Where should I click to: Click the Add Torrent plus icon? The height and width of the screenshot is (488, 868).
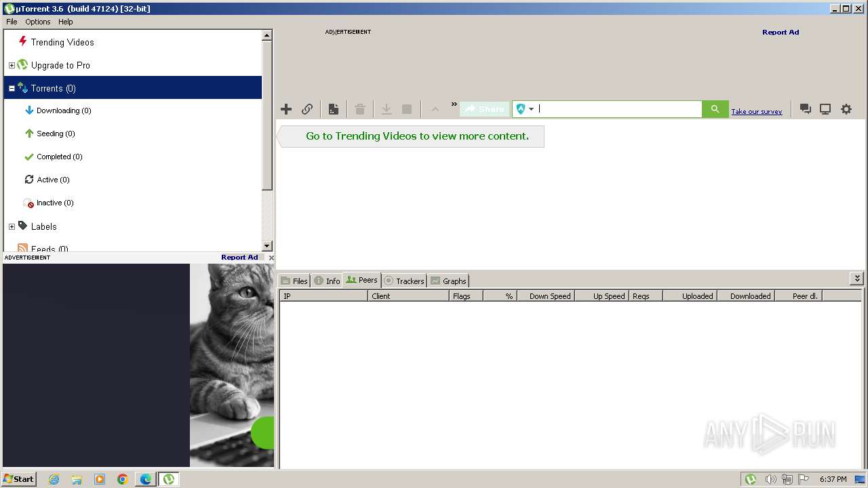click(286, 109)
